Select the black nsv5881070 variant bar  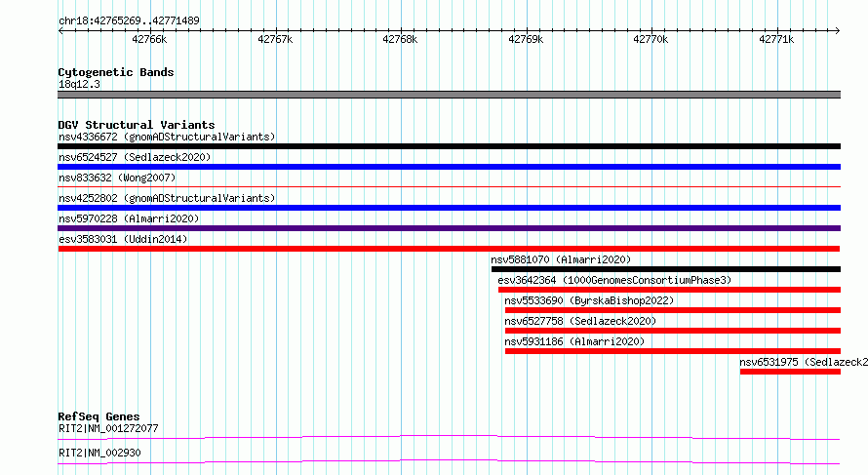click(666, 269)
